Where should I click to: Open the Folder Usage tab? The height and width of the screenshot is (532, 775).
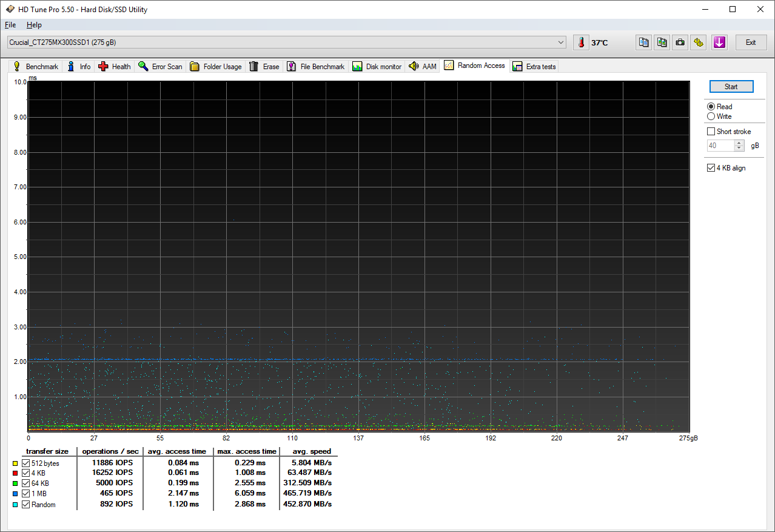216,67
